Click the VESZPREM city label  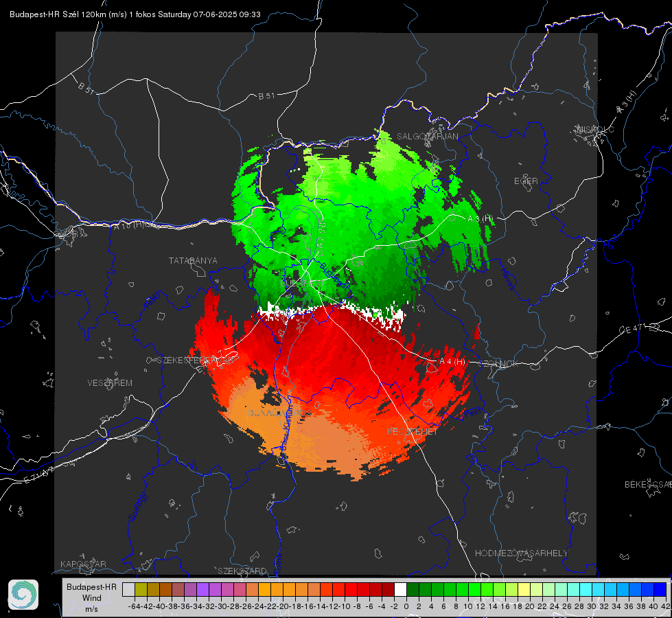click(110, 382)
